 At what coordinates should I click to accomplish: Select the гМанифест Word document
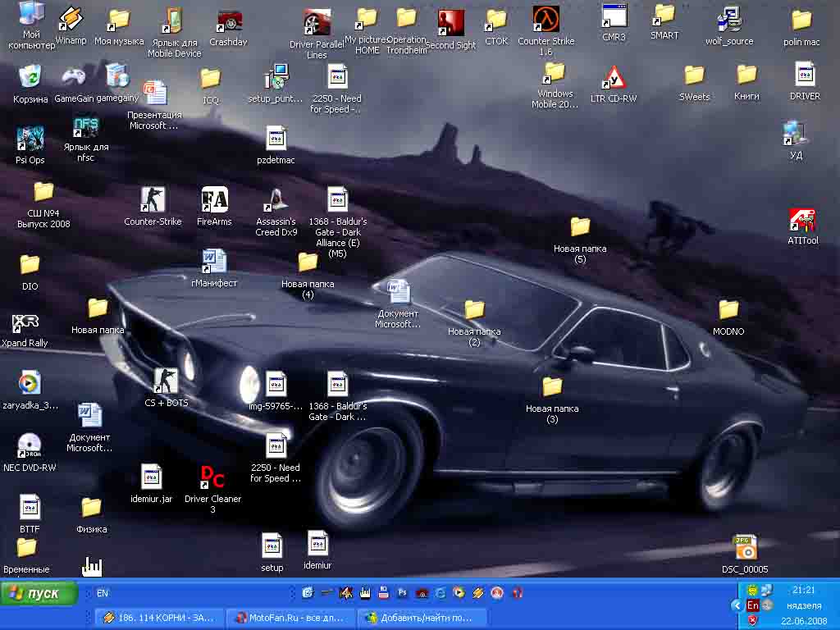tap(214, 262)
